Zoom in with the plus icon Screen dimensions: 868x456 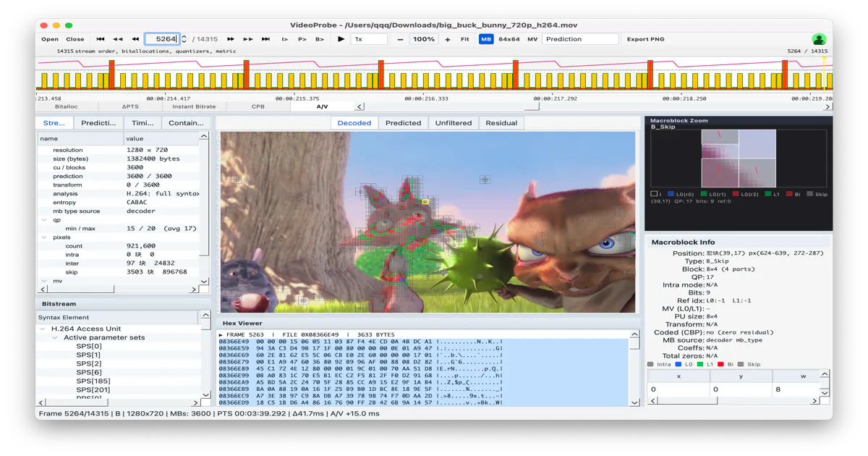point(448,39)
